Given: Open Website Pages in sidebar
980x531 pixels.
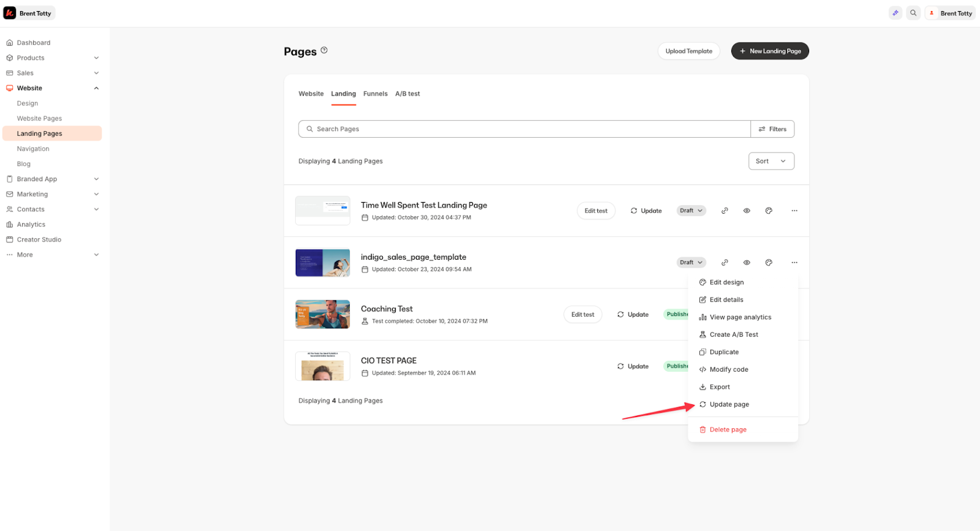Looking at the screenshot, I should (39, 118).
